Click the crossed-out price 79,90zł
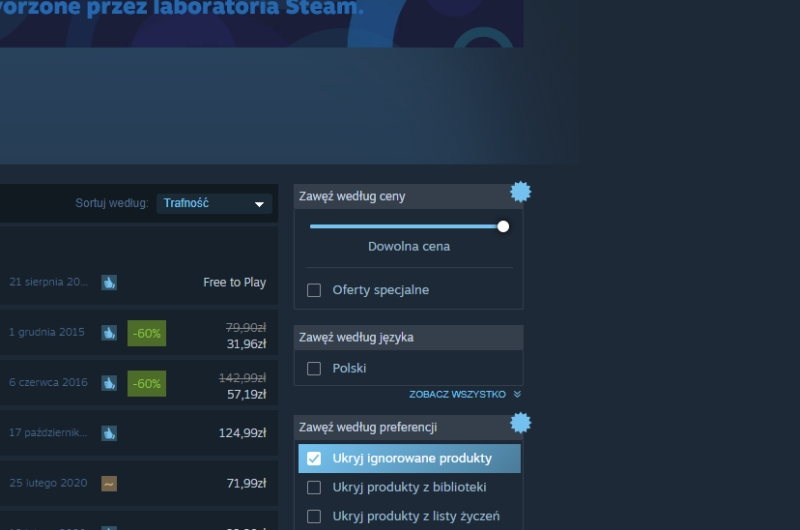The height and width of the screenshot is (530, 800). tap(246, 327)
